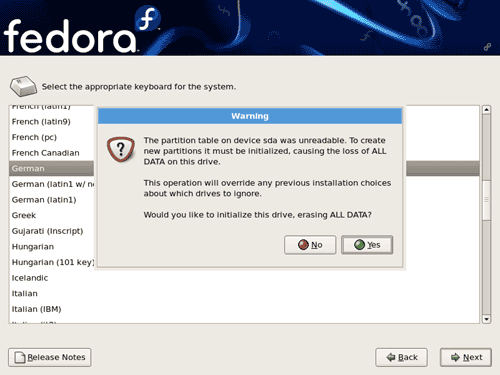Click the No button in Warning dialog

310,245
